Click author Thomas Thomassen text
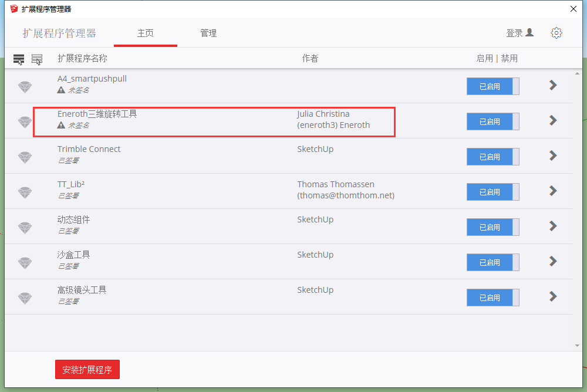Image resolution: width=587 pixels, height=392 pixels. coord(336,184)
